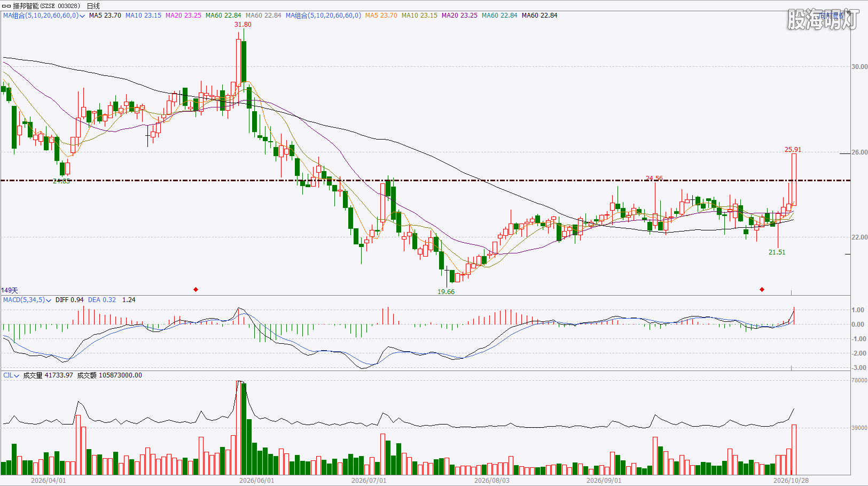Screen dimensions: 868x486
Task: Expand the CJL volume indicator dropdown
Action: [11, 375]
